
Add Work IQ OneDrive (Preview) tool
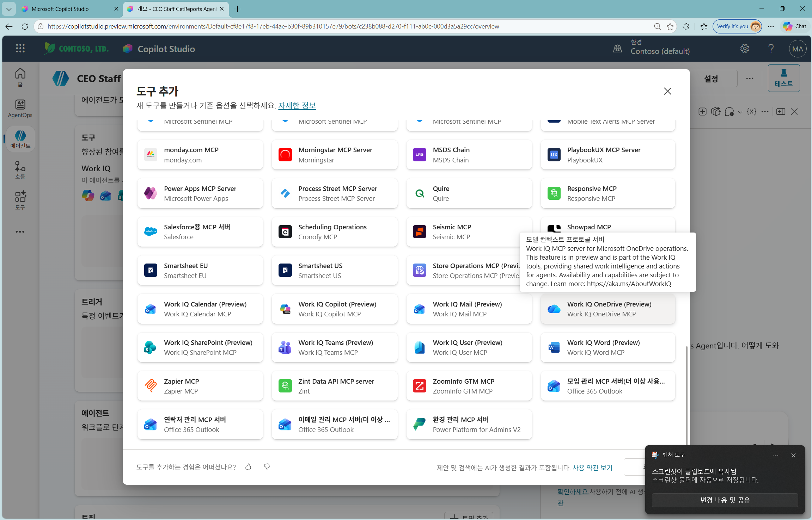(x=608, y=309)
